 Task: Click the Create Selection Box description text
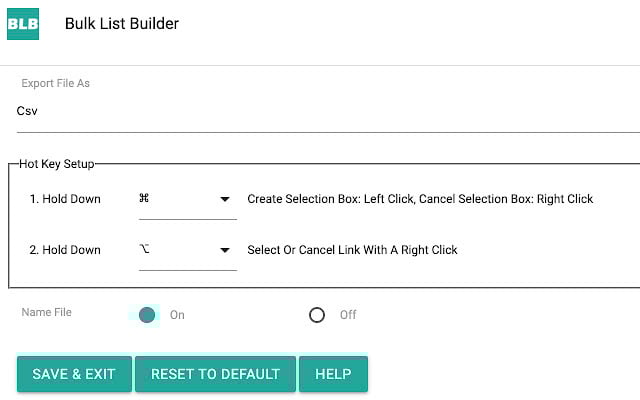point(420,199)
